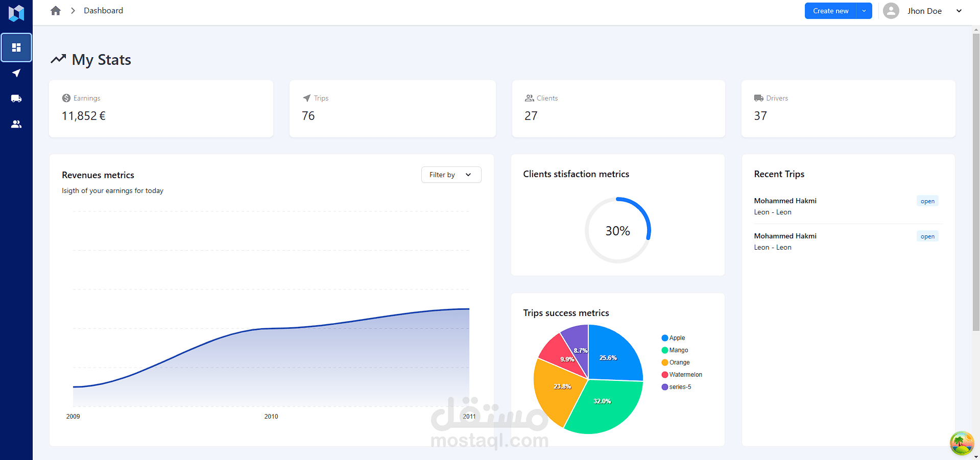980x460 pixels.
Task: Click the Drivers count 37
Action: coord(760,116)
